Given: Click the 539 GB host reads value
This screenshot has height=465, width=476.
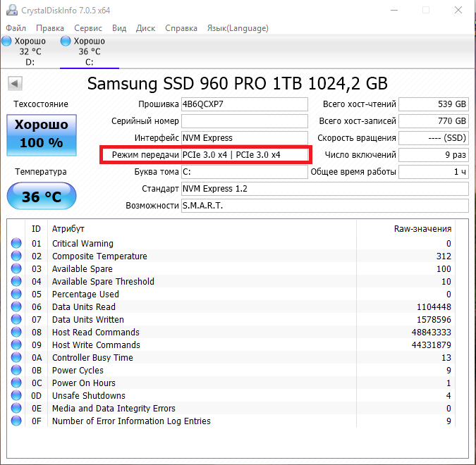Looking at the screenshot, I should coord(434,104).
